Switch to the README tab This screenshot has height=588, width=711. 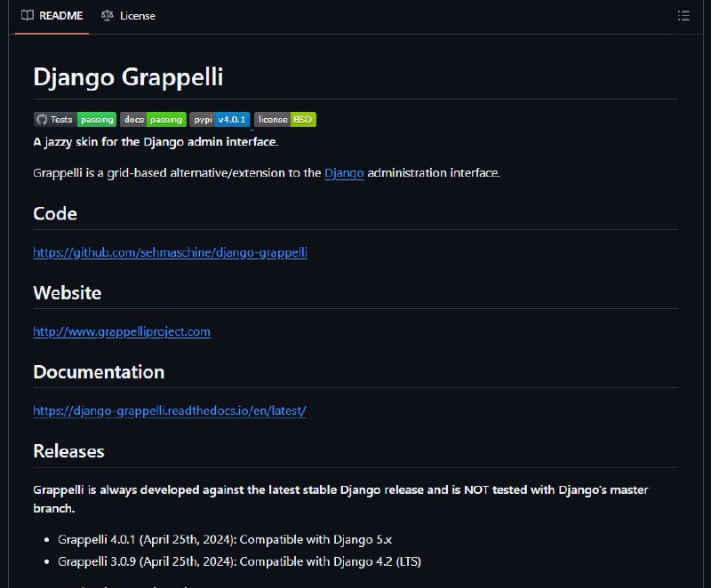coord(52,16)
